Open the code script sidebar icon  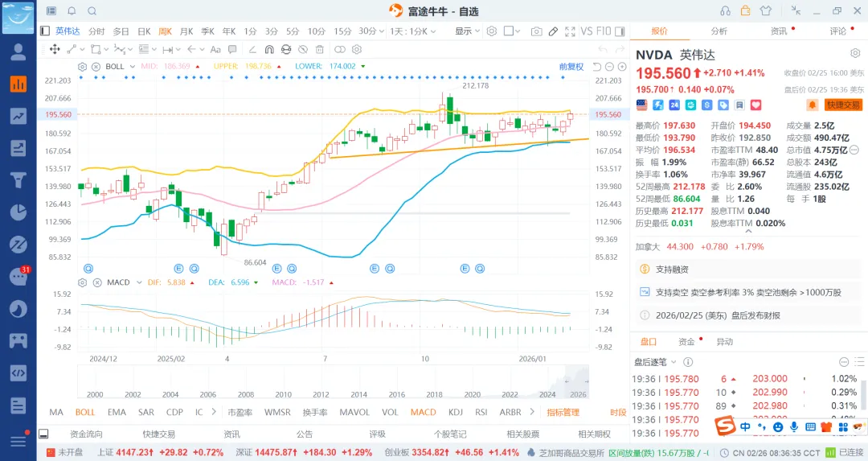(18, 373)
